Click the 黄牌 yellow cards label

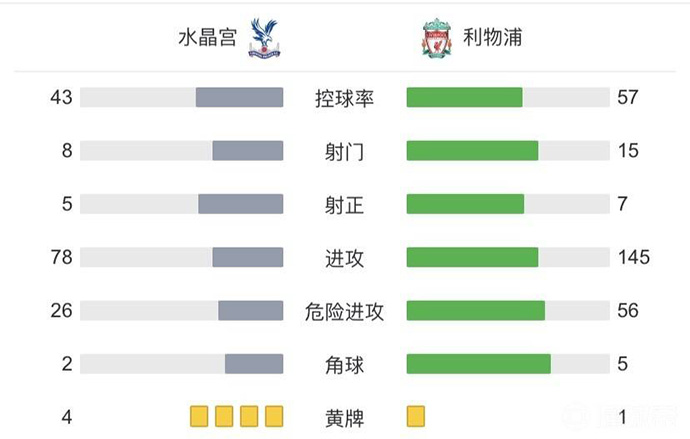click(344, 417)
